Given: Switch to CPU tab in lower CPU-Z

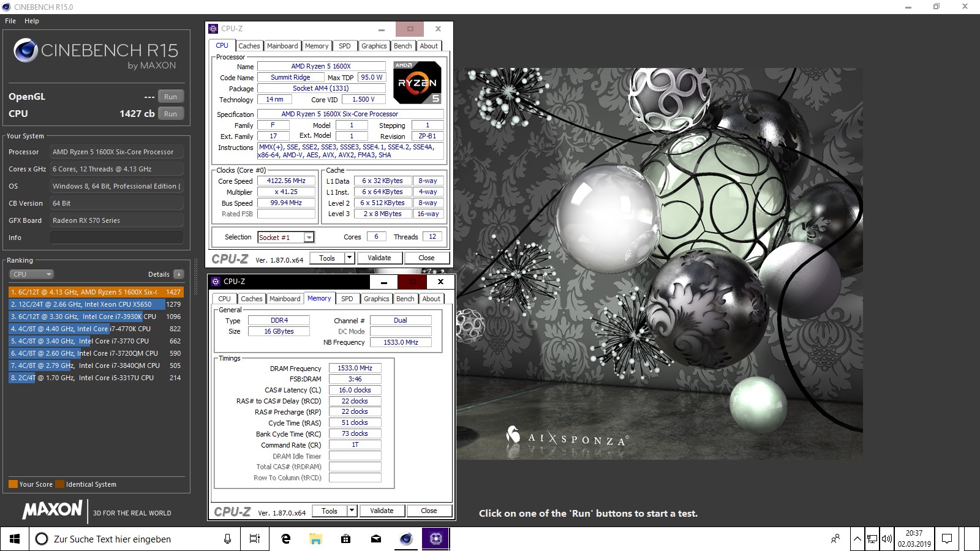Looking at the screenshot, I should 225,299.
